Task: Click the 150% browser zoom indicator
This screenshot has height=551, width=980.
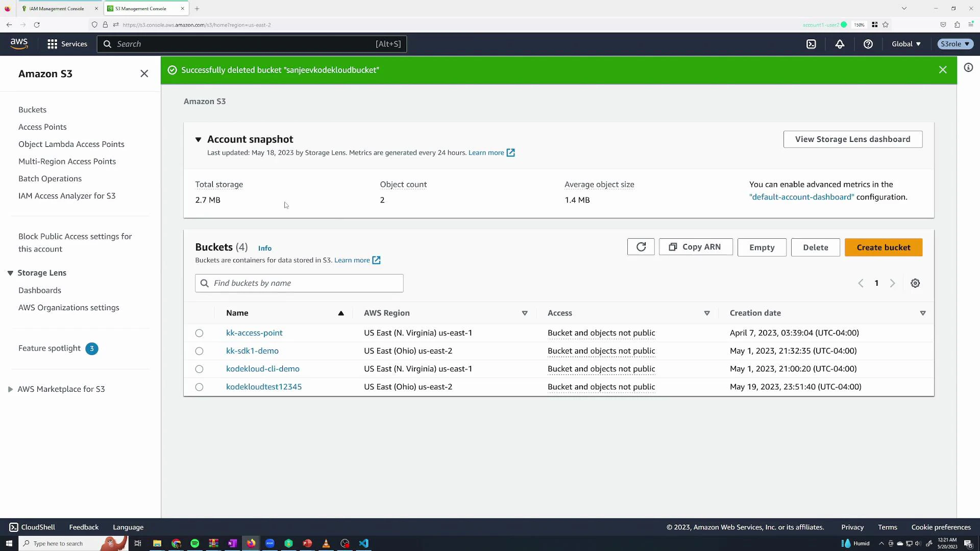Action: pyautogui.click(x=860, y=24)
